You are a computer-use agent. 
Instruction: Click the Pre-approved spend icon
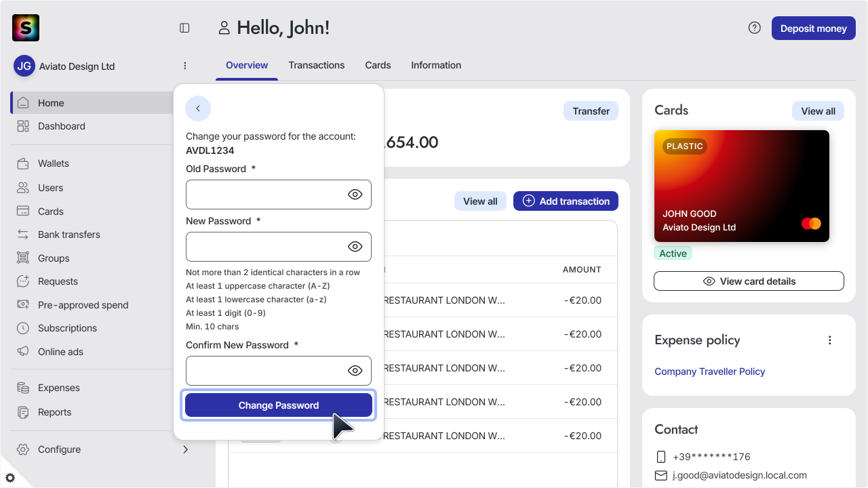[23, 305]
